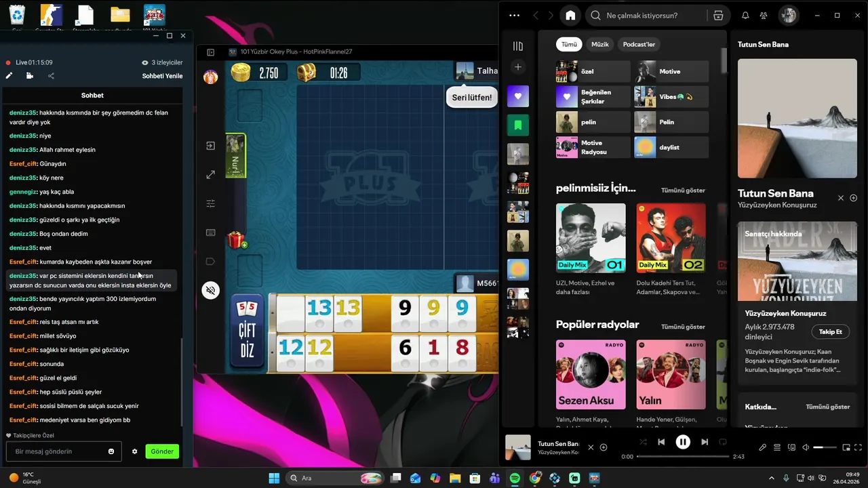Enter Spotify full screen view
Viewport: 868px width, 488px height.
(x=859, y=447)
